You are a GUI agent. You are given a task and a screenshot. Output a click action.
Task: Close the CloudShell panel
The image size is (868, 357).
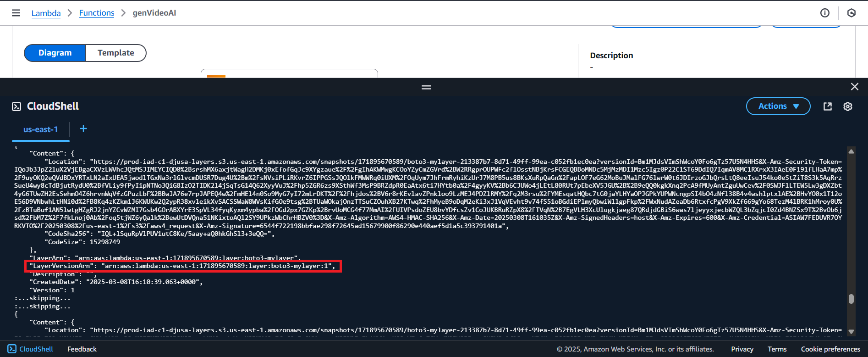tap(855, 87)
